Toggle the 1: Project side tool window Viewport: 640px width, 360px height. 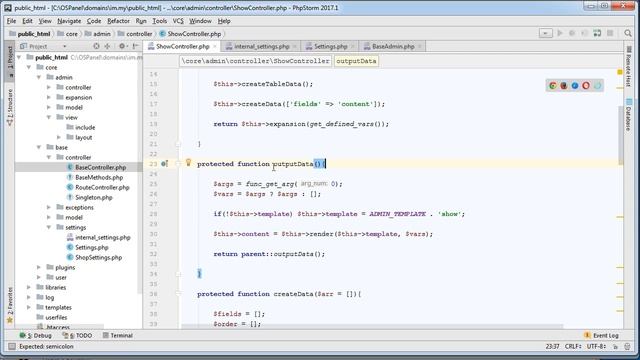(10, 61)
